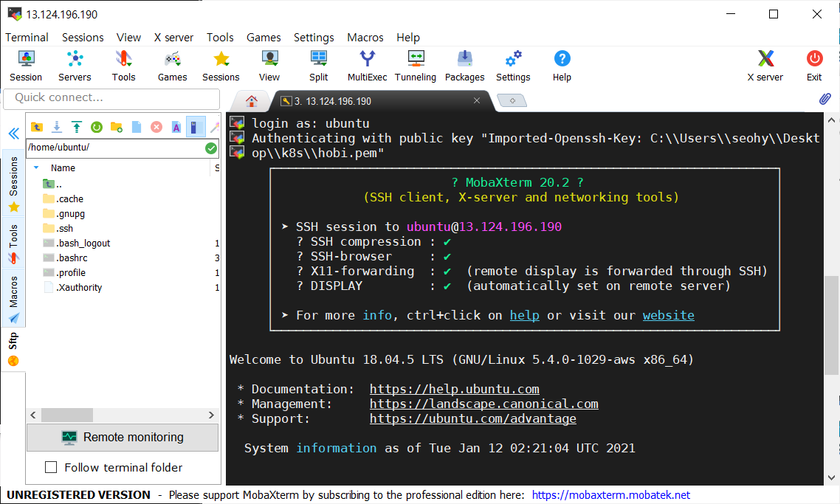The image size is (840, 504).
Task: Toggle the highlighted panel view icon in SFTP toolbar
Action: click(195, 127)
